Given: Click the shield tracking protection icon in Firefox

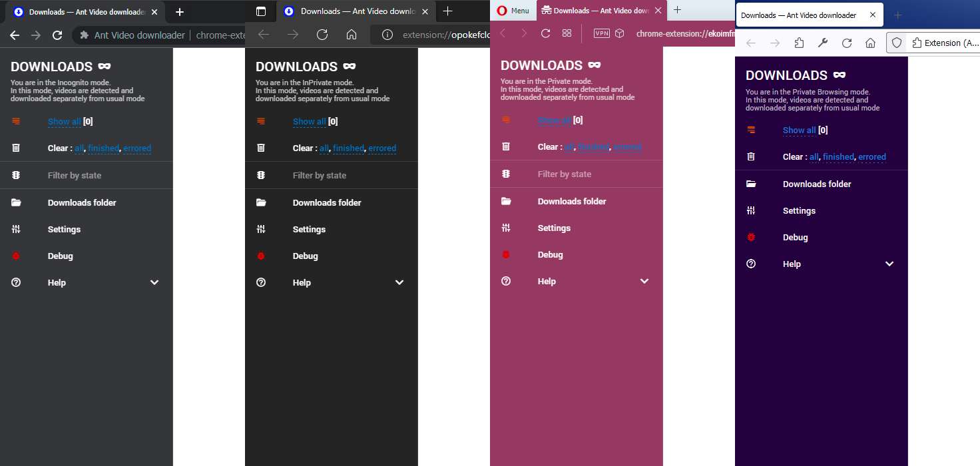Looking at the screenshot, I should coord(897,43).
